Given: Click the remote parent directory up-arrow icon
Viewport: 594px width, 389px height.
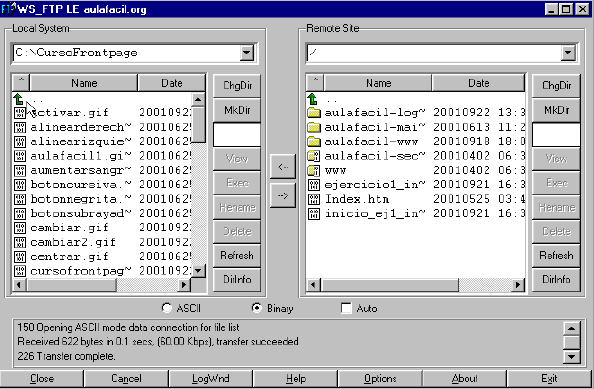Looking at the screenshot, I should (x=313, y=99).
